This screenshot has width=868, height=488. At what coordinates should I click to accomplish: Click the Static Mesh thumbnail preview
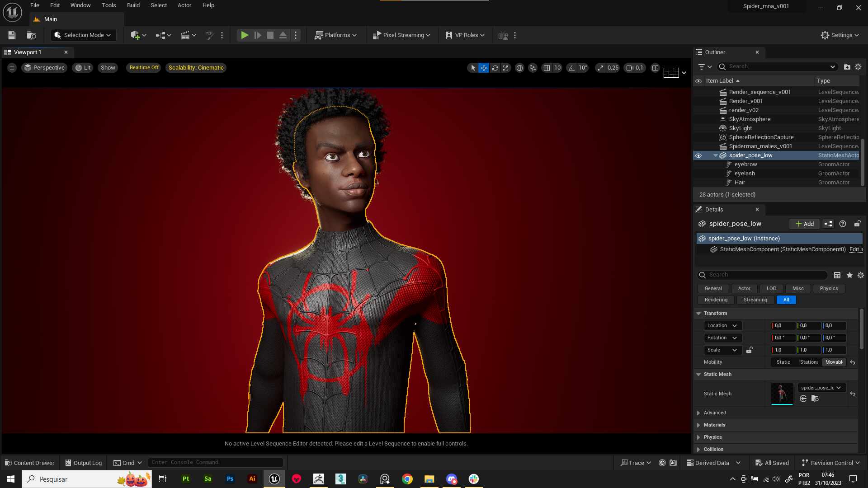pos(782,394)
